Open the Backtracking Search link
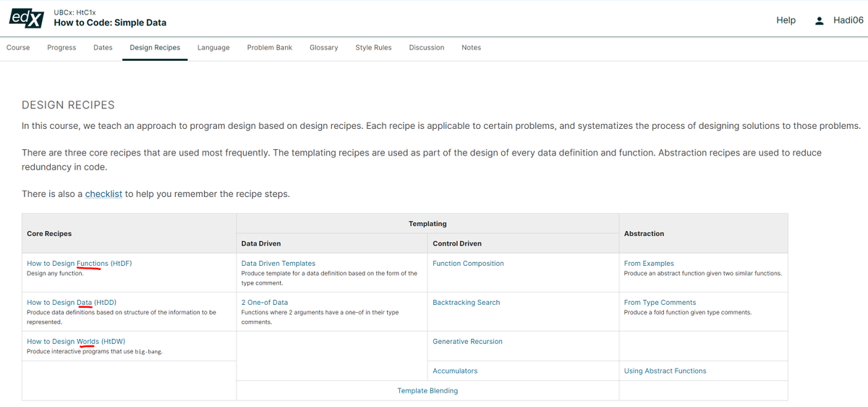 [x=467, y=303]
